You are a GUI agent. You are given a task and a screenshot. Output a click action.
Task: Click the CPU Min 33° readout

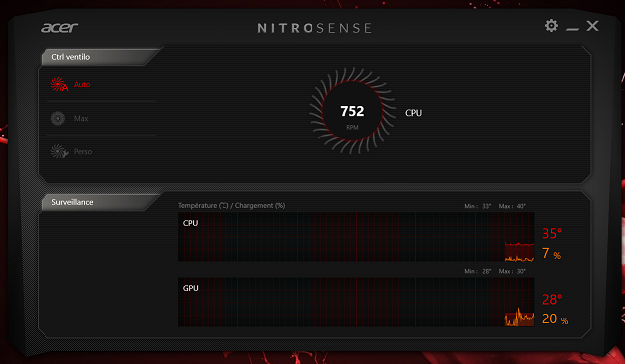(477, 206)
